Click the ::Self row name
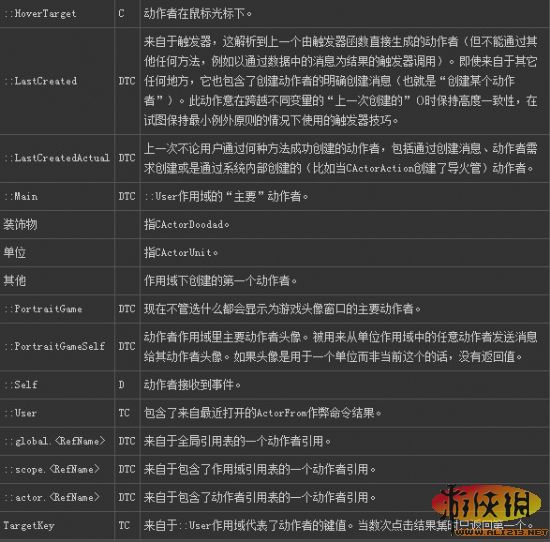This screenshot has height=542, width=550. 21,385
